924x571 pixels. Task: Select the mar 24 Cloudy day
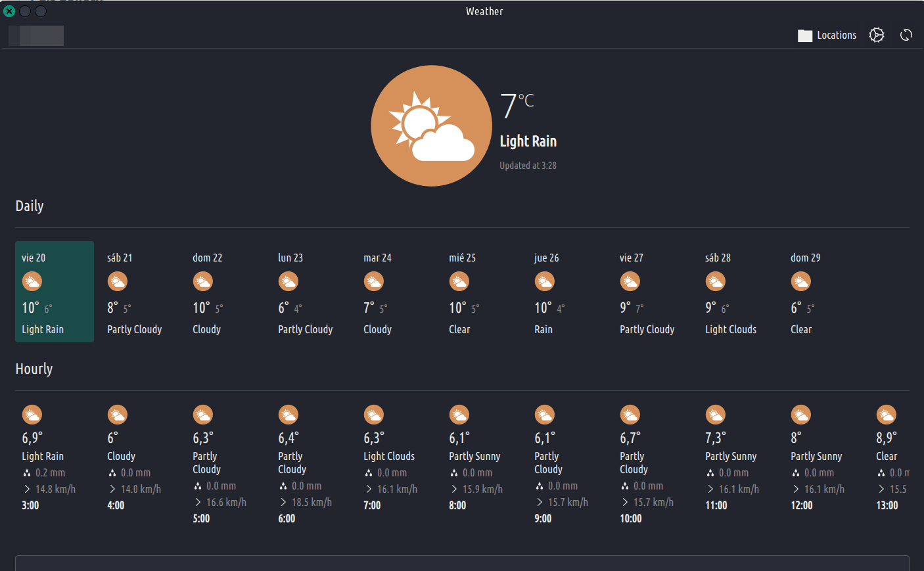point(377,292)
